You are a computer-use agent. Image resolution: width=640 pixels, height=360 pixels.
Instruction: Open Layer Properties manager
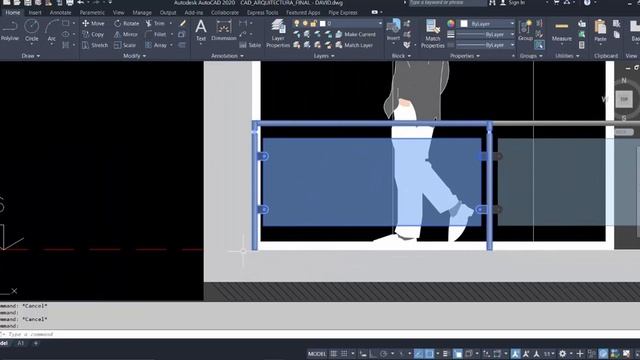click(278, 33)
